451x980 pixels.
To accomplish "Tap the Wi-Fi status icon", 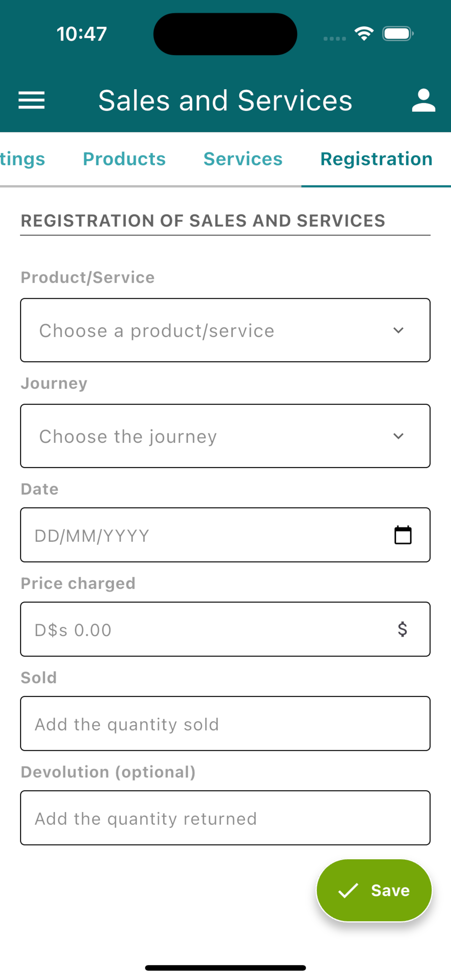I will [x=364, y=34].
